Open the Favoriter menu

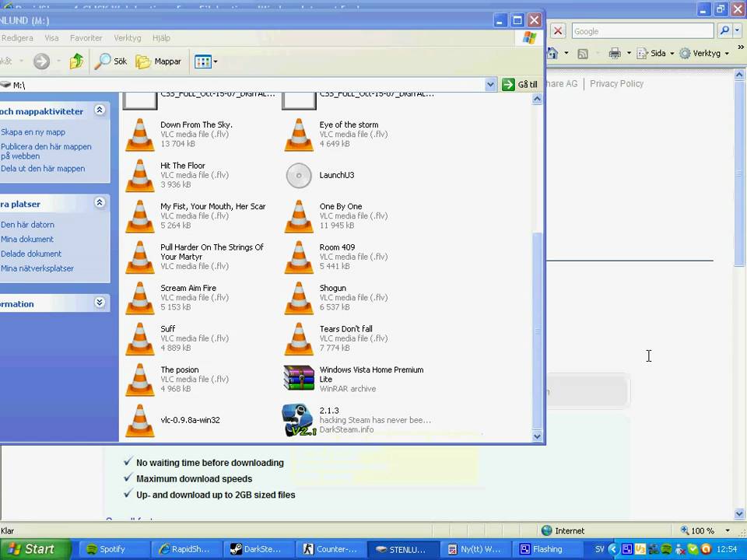pyautogui.click(x=86, y=38)
